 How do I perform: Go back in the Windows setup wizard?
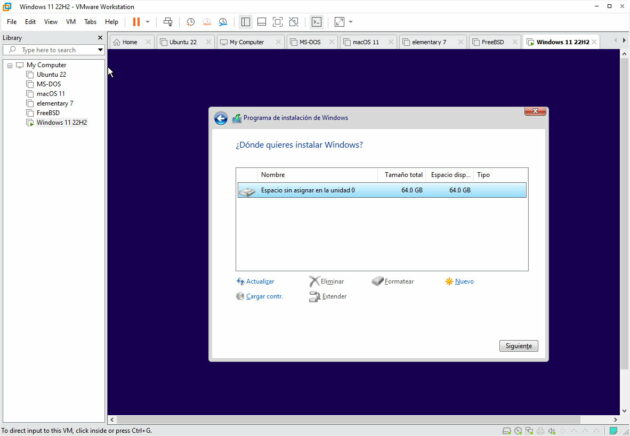coord(221,118)
